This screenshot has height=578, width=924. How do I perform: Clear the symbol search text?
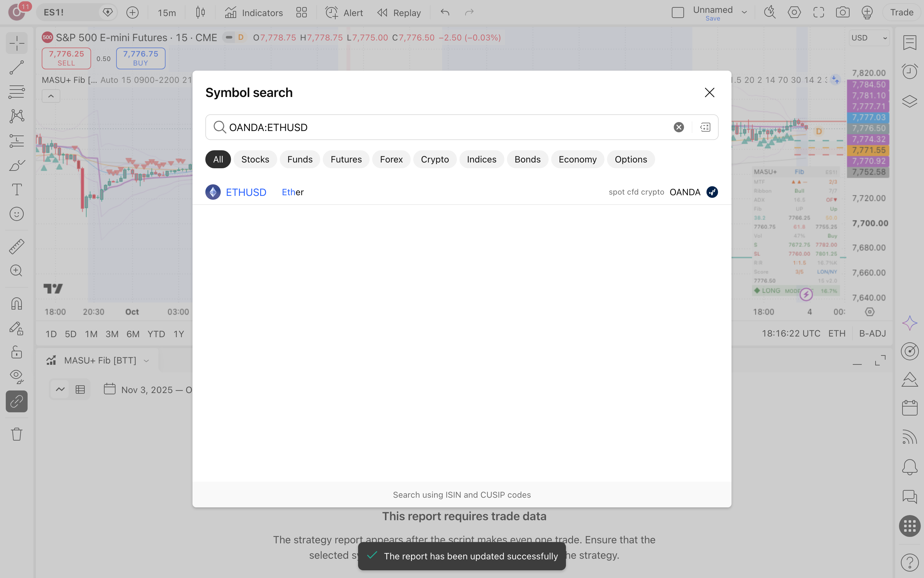pyautogui.click(x=679, y=127)
